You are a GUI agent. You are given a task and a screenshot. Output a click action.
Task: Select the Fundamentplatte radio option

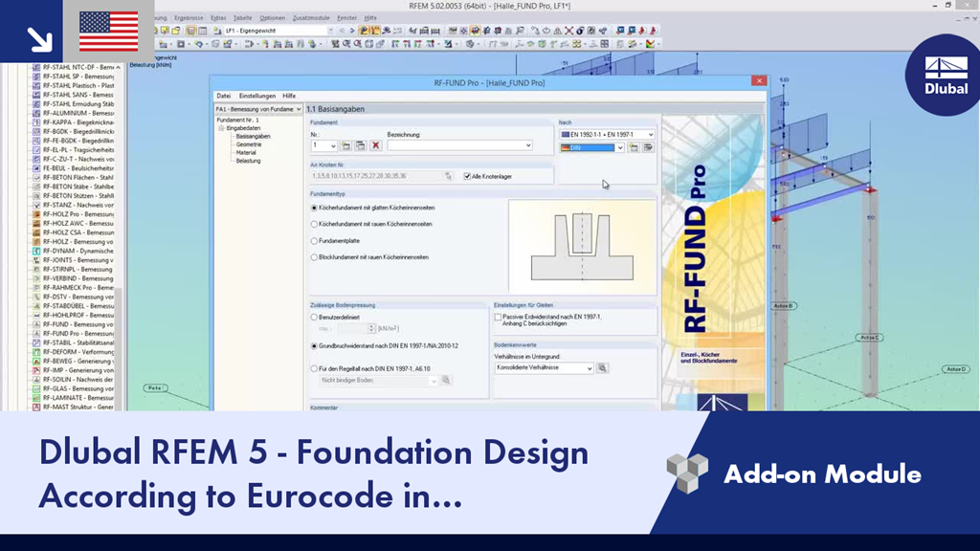(x=314, y=240)
